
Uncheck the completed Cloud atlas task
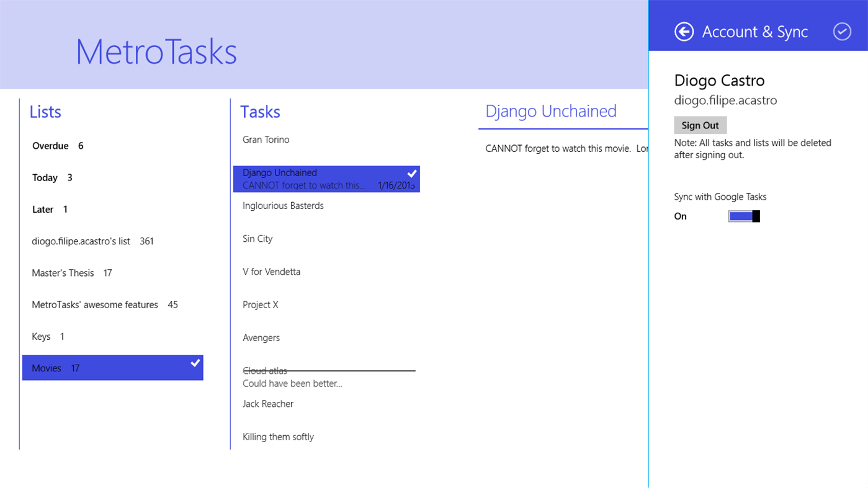(x=265, y=370)
